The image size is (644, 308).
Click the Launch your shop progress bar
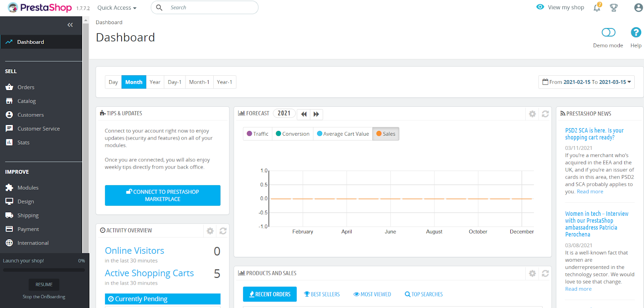44,270
